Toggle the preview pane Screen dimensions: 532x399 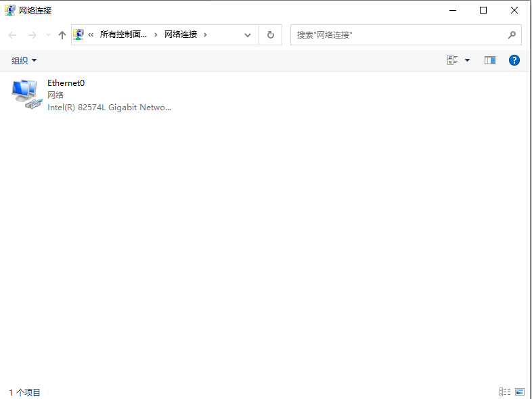pos(489,60)
